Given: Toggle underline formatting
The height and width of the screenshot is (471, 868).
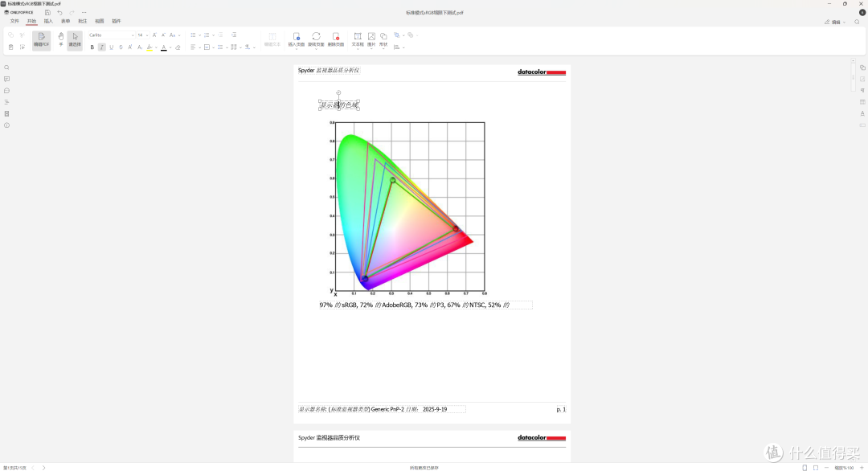Looking at the screenshot, I should 111,47.
